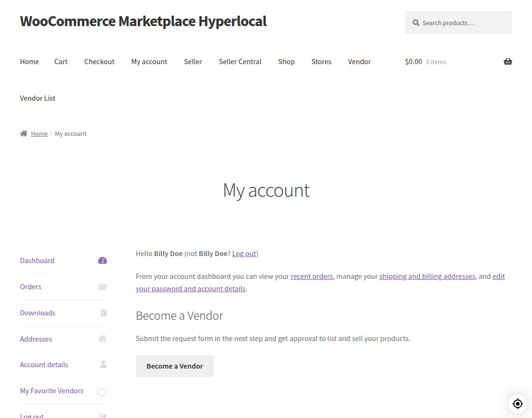Click the Search products input field
Screen dimensions: 532x418
[458, 23]
